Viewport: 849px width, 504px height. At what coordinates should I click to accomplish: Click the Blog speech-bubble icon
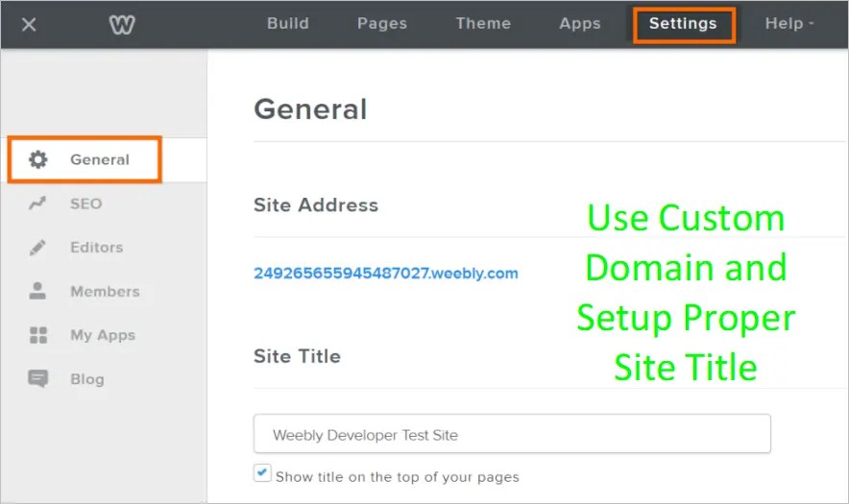(x=37, y=378)
